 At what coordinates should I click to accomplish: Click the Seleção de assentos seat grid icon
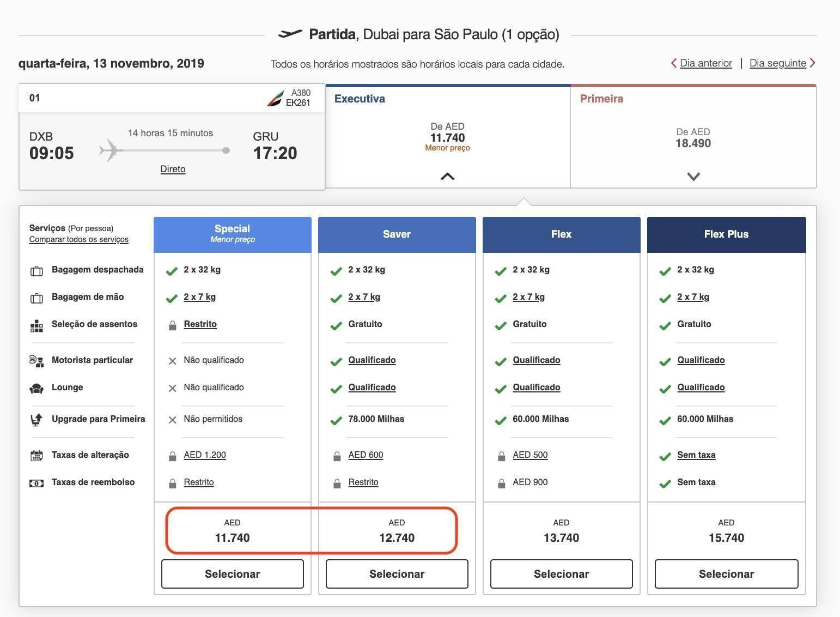[x=36, y=326]
